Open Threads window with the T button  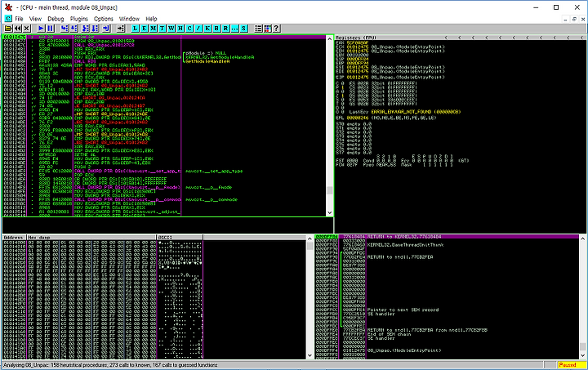(x=162, y=29)
